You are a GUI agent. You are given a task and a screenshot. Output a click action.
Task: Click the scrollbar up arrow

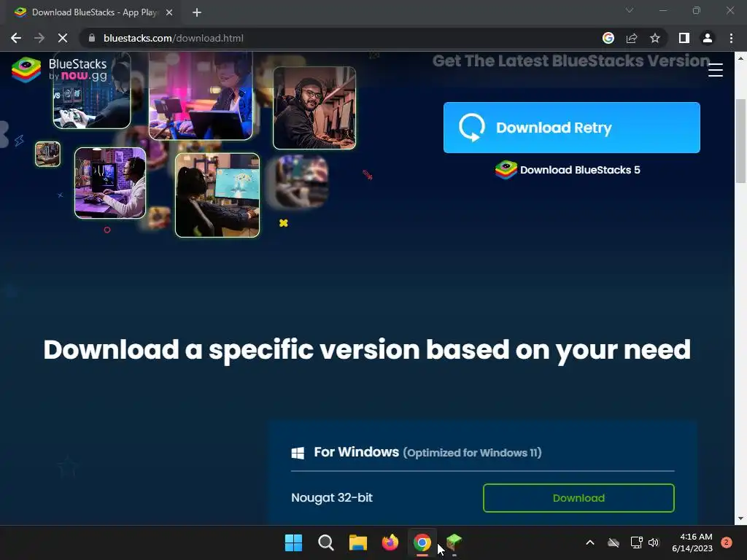click(740, 58)
